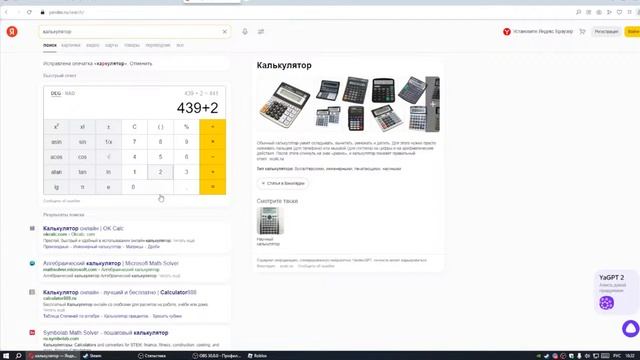The image size is (640, 360).
Task: Open the Статья в Википедии button
Action: 283,183
